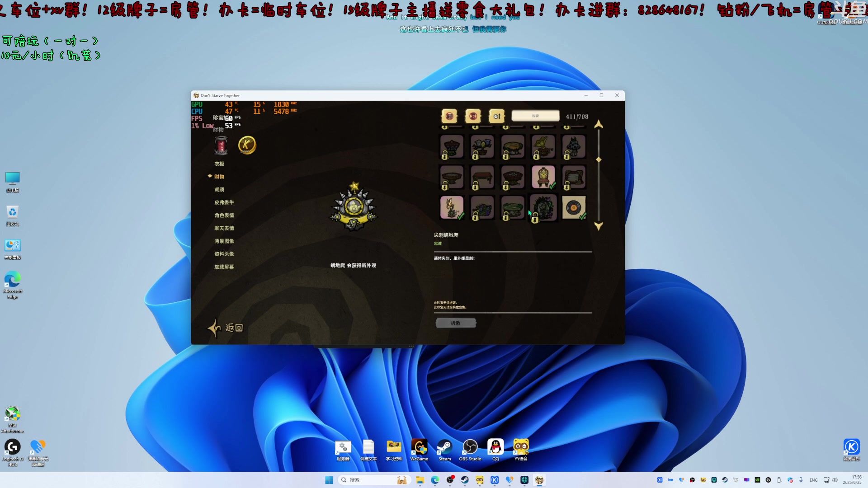Select the owned vinyl record skin

pyautogui.click(x=574, y=207)
